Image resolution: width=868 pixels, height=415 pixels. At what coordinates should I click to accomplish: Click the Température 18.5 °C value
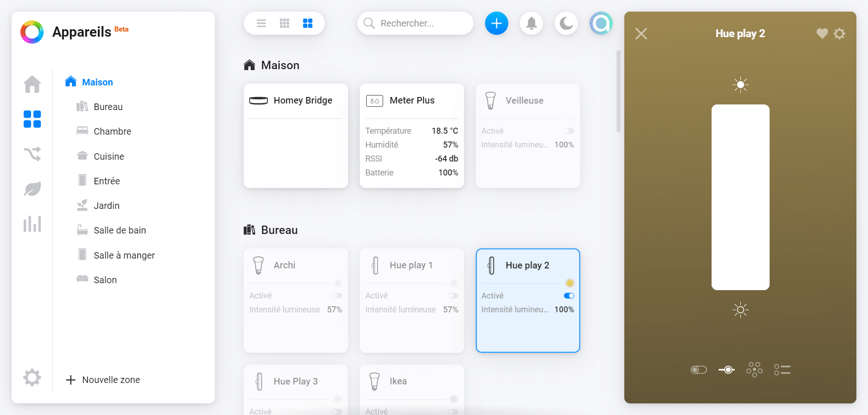click(x=445, y=131)
